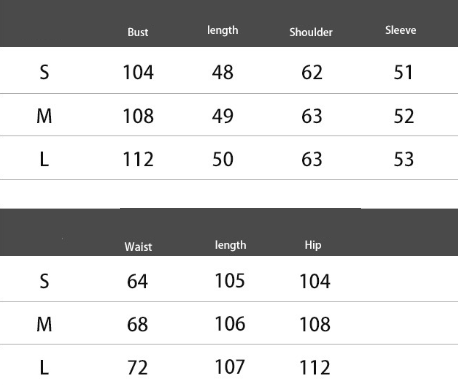Image resolution: width=458 pixels, height=385 pixels.
Task: Click waist value 64 for size S
Action: coord(137,281)
